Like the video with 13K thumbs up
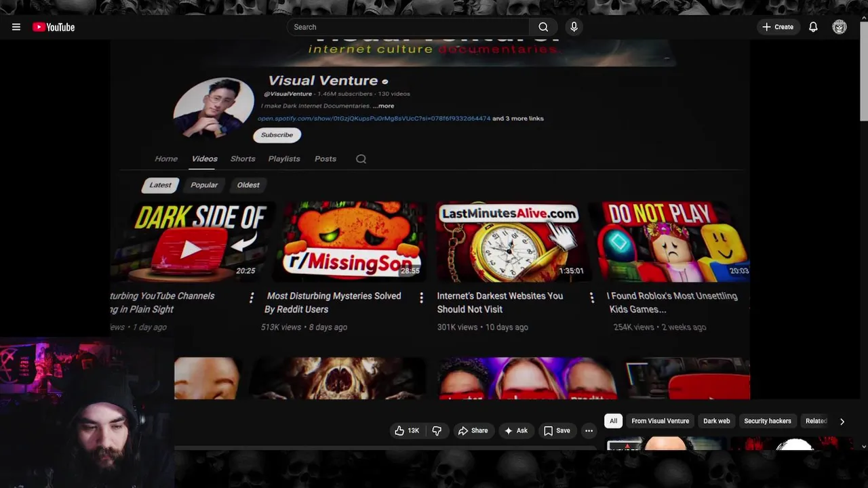868x488 pixels. (407, 430)
